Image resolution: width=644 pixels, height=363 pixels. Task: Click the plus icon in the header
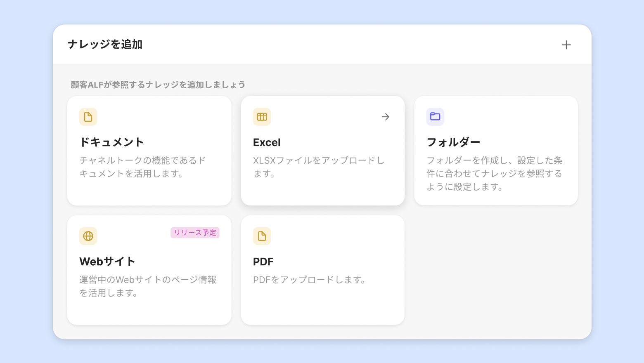566,45
